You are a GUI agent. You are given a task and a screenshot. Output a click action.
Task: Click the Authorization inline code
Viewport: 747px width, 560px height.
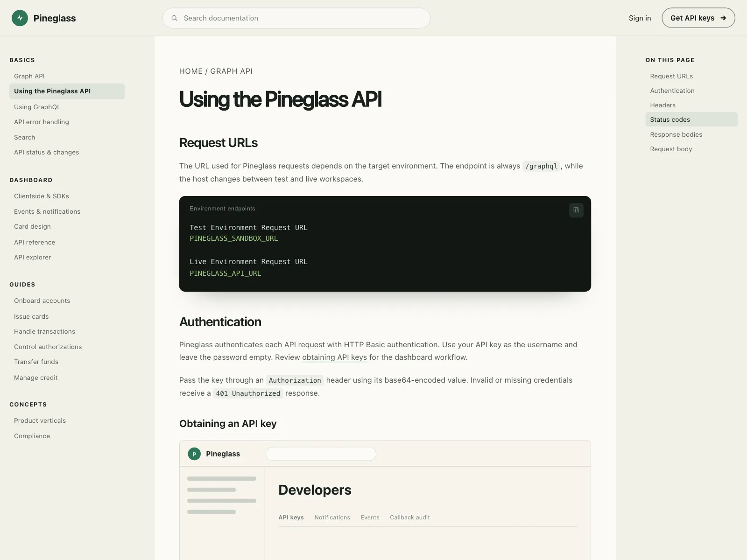pyautogui.click(x=295, y=380)
